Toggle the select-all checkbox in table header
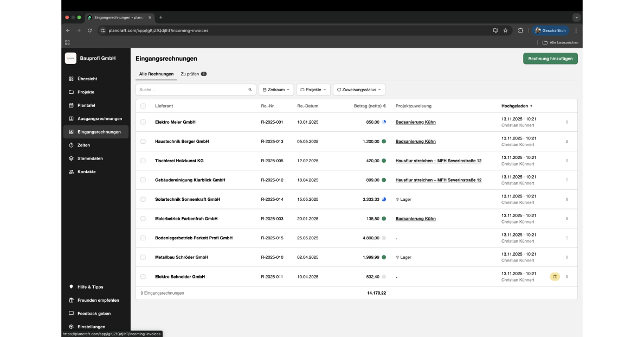 tap(143, 106)
